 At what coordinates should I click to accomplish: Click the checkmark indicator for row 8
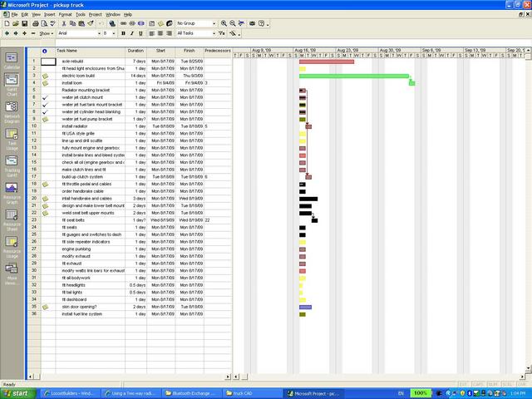pyautogui.click(x=45, y=111)
